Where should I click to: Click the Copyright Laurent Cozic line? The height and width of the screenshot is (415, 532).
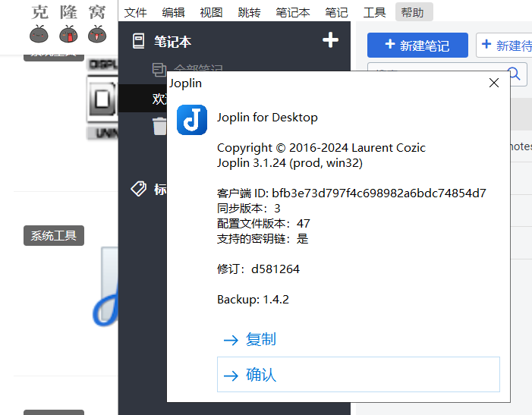point(321,148)
